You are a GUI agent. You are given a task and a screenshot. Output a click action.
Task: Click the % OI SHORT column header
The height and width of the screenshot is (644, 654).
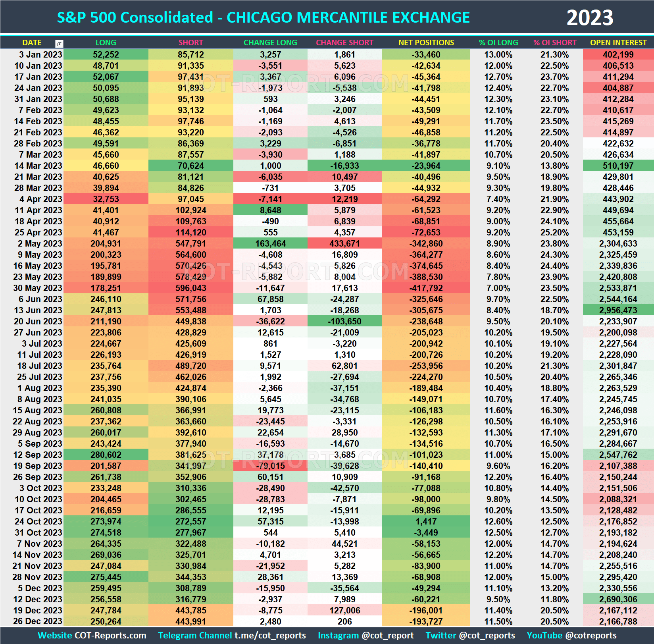click(x=555, y=42)
